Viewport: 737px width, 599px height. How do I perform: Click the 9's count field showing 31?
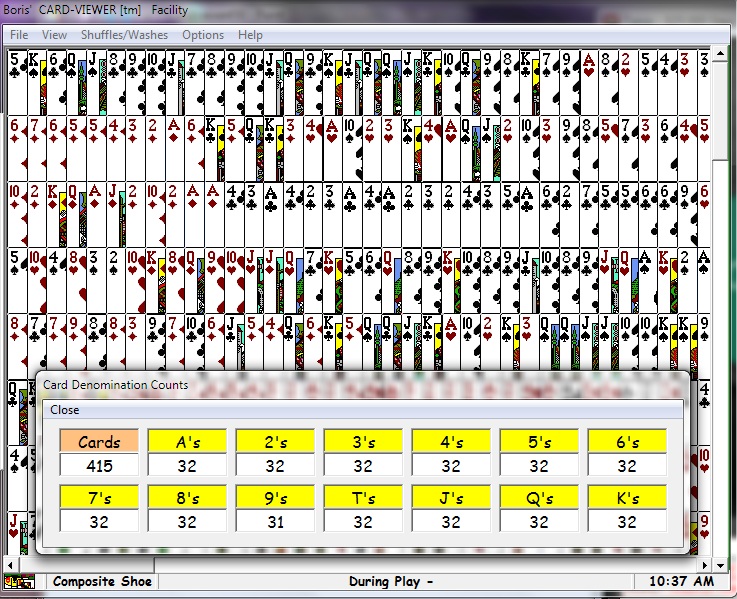(275, 521)
